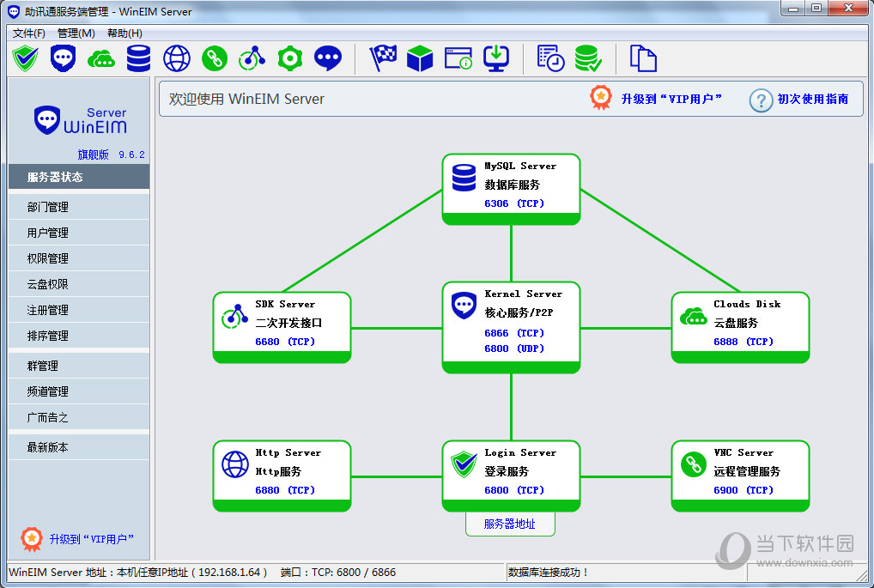This screenshot has width=874, height=588.
Task: Open the 管理(M) menu
Action: [x=76, y=33]
